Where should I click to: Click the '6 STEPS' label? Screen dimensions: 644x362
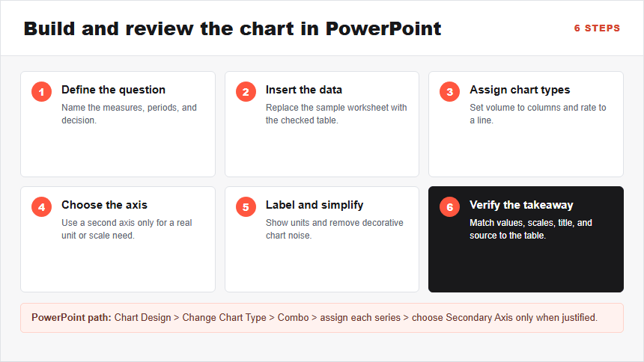click(597, 28)
